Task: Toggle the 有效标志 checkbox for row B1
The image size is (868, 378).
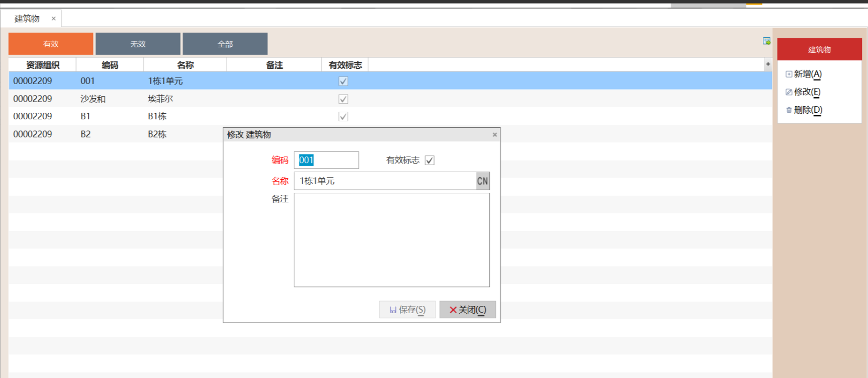Action: [x=343, y=117]
